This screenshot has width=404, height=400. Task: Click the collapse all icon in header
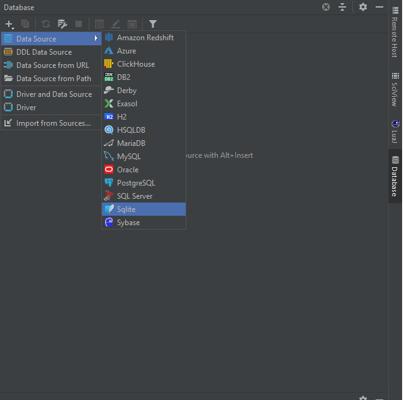click(x=342, y=7)
